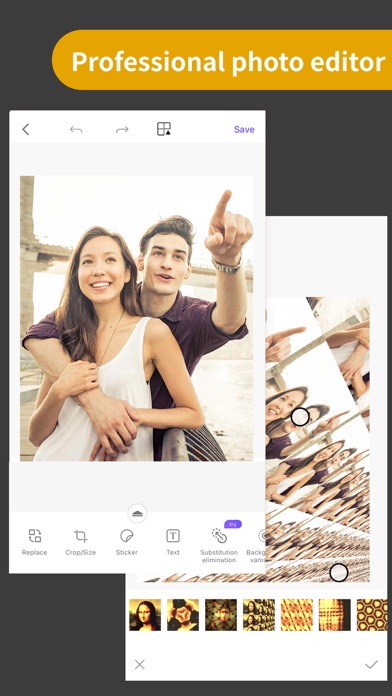Save the edited photo
This screenshot has width=392, height=696.
pos(244,129)
